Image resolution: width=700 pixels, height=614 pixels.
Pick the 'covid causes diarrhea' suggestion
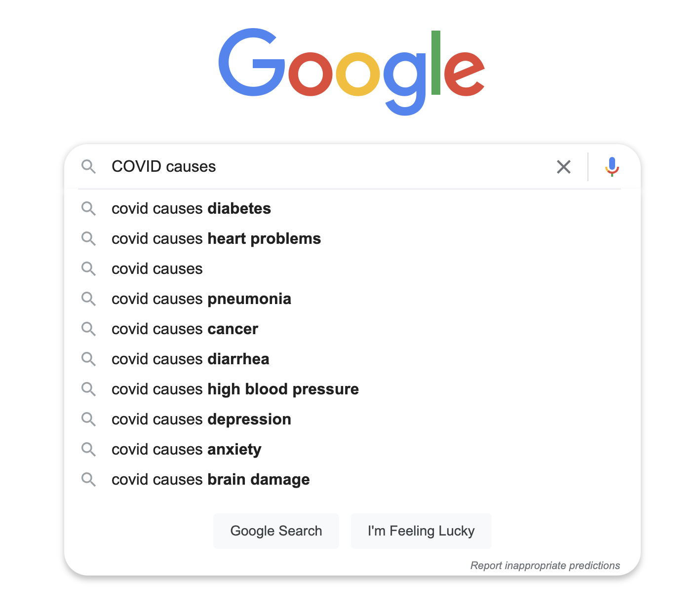191,359
